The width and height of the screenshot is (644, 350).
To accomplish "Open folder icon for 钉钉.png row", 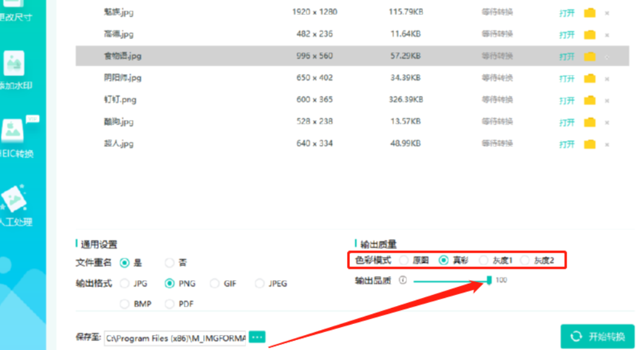I will point(590,100).
